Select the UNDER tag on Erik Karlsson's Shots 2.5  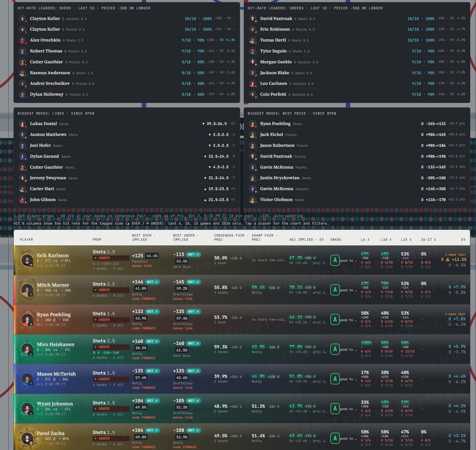pos(111,258)
